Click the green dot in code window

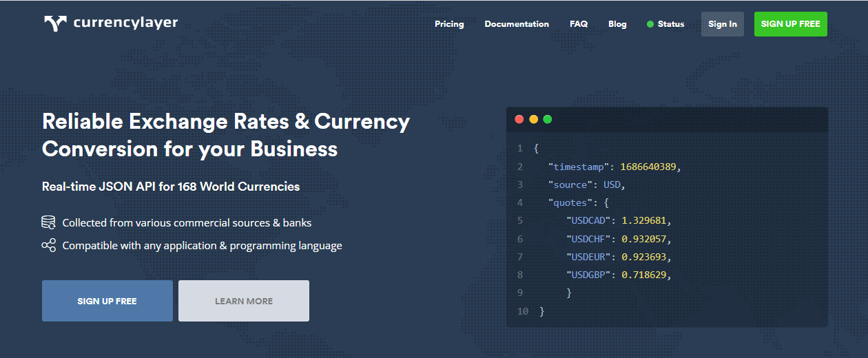coord(547,119)
